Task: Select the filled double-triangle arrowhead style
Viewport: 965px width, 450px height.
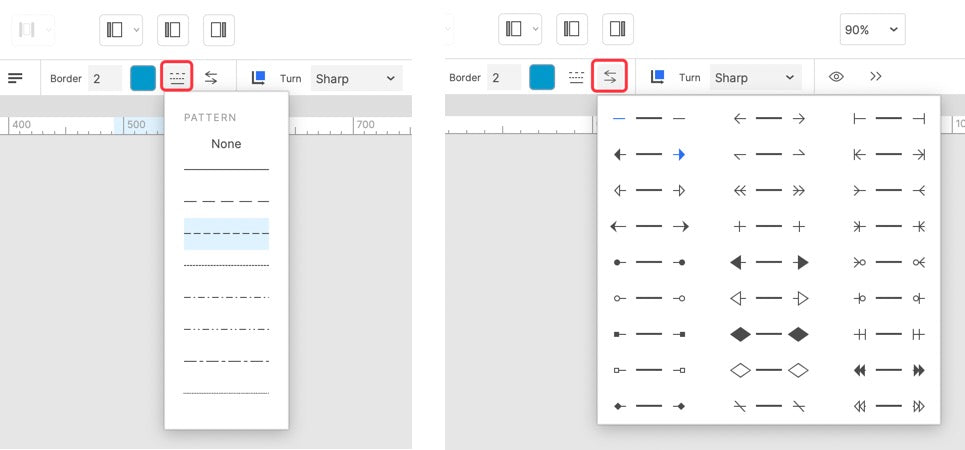Action: [x=889, y=370]
